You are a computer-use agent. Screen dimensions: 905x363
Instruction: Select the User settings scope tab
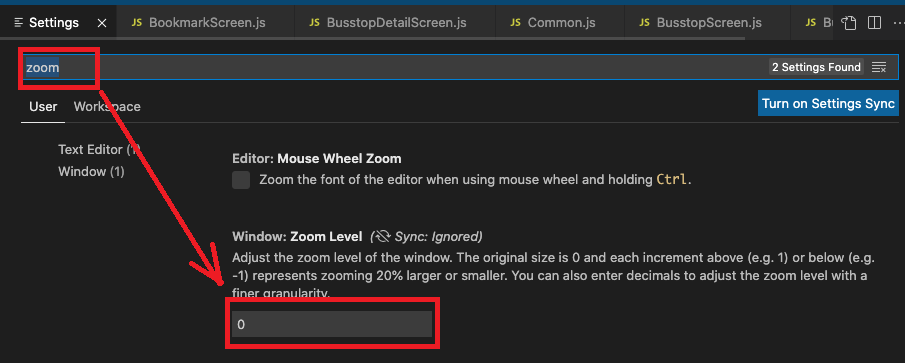click(x=43, y=107)
